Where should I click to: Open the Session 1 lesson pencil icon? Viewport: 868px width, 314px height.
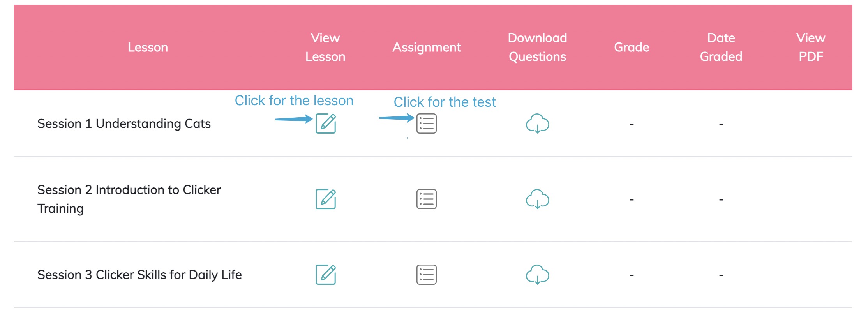click(x=326, y=123)
